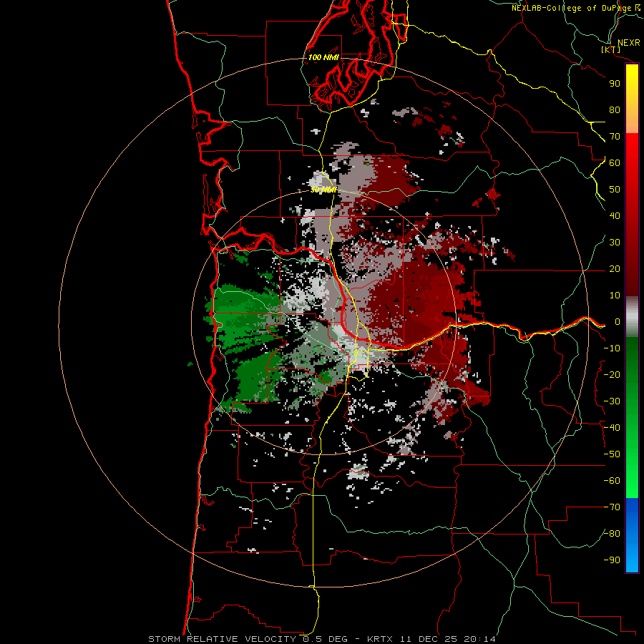Select the positive 30 scale value

615,243
